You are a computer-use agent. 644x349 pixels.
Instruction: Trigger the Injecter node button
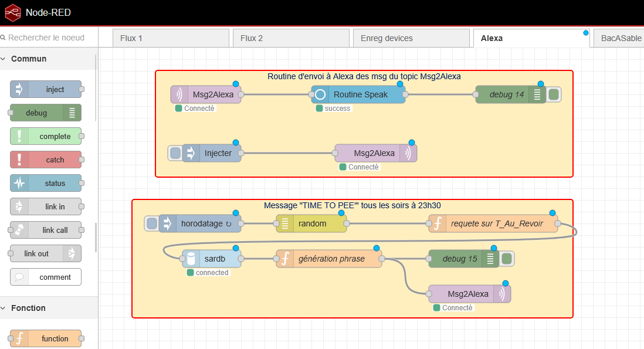pos(175,153)
